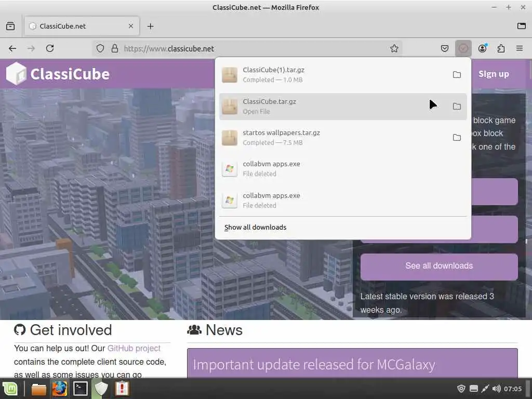Close the ClassiCube.net tab
Viewport: 532px width, 399px height.
[131, 26]
